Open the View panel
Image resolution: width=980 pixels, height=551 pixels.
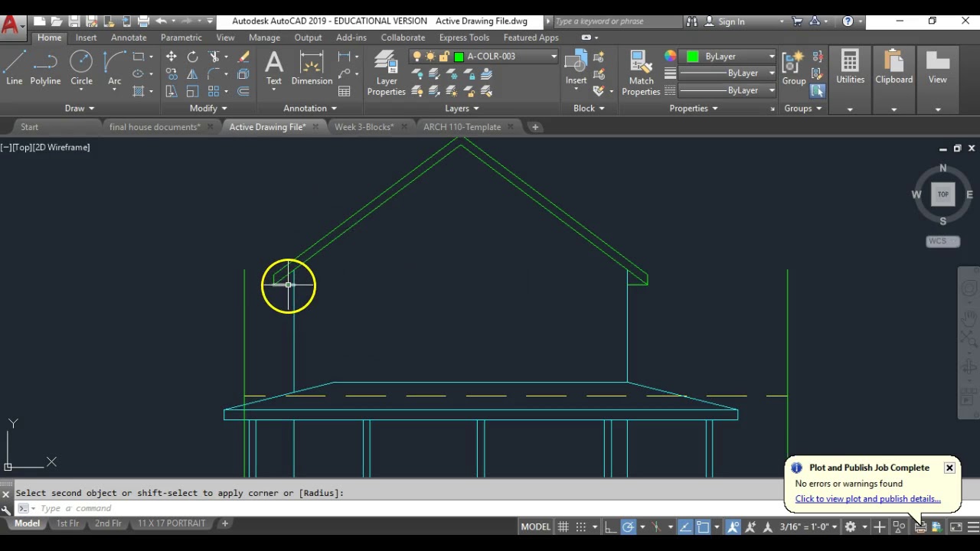click(x=937, y=67)
